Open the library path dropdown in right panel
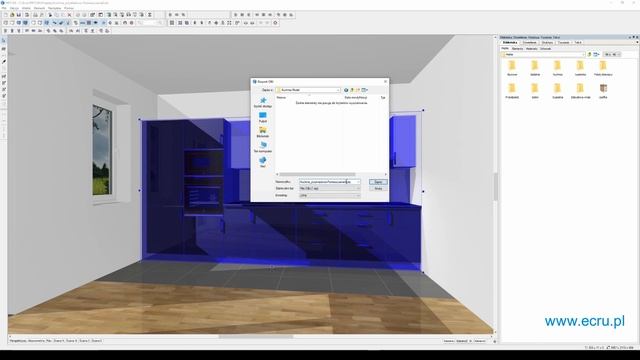Screen dimensions: 640x360 (543, 54)
